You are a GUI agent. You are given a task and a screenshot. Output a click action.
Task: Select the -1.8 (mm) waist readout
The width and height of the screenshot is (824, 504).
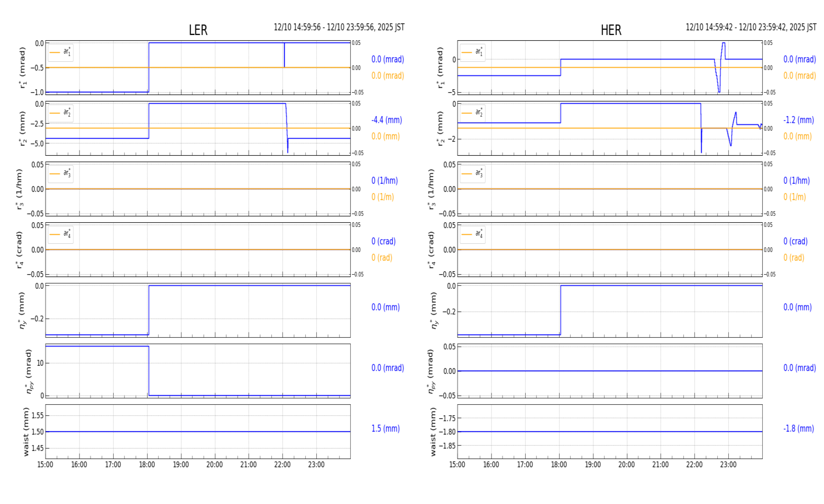(x=799, y=429)
